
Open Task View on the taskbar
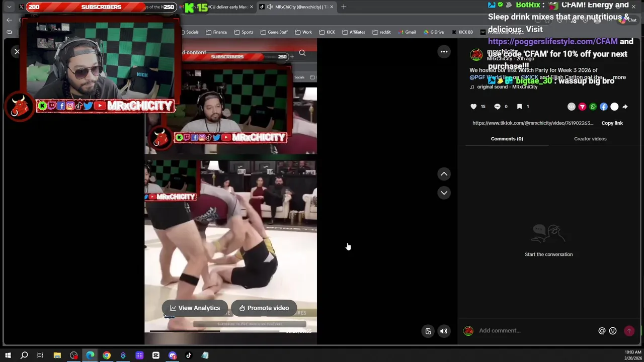pyautogui.click(x=40, y=355)
